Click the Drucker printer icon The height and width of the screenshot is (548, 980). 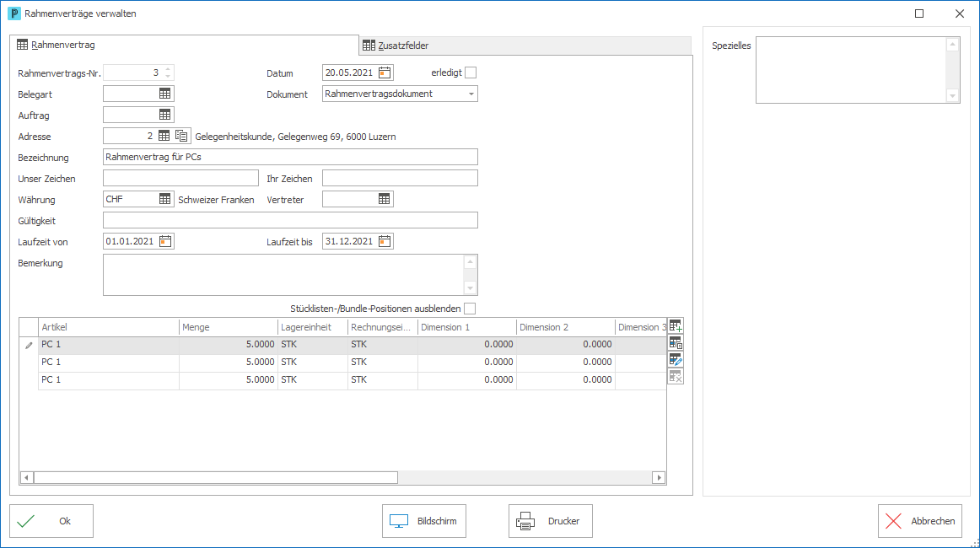(x=525, y=521)
